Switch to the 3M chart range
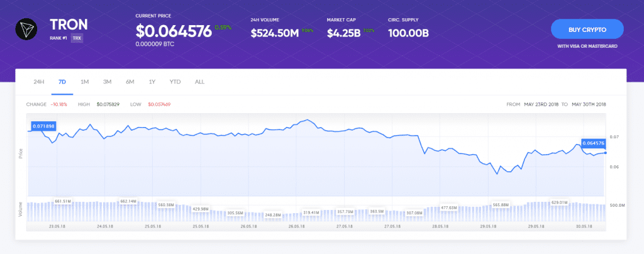 (x=107, y=82)
